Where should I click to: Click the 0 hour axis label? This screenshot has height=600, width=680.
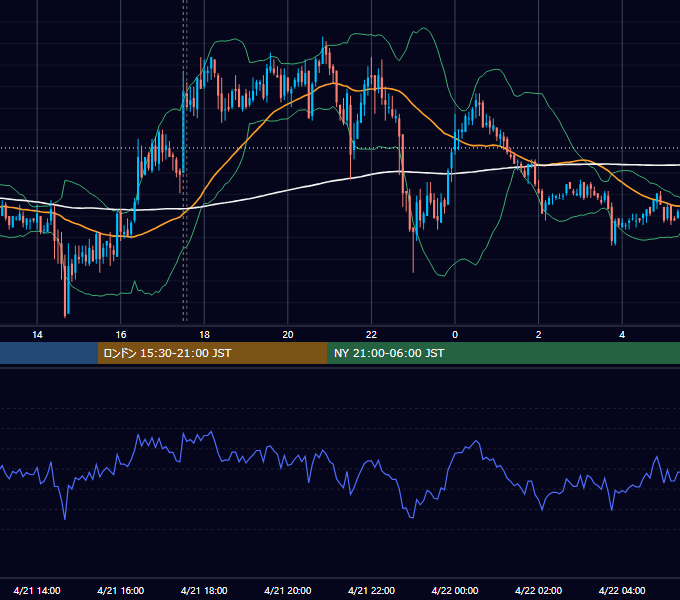click(x=455, y=335)
